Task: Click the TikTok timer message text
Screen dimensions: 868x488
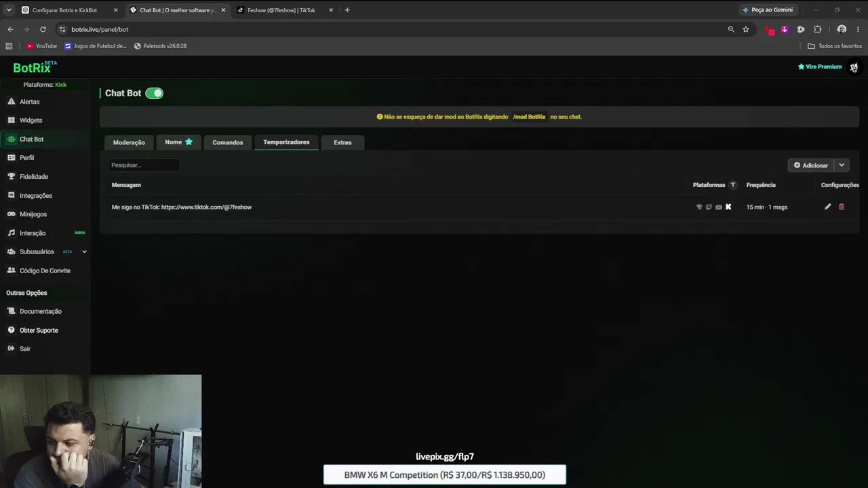Action: point(181,207)
